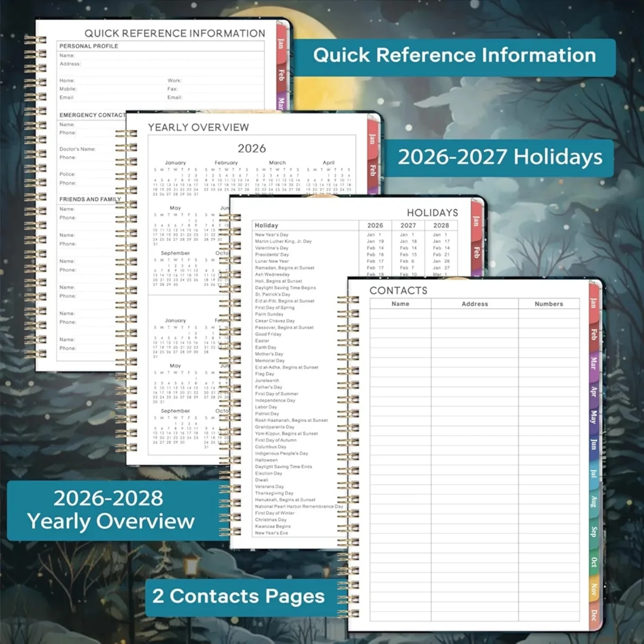Image resolution: width=644 pixels, height=644 pixels.
Task: Click the 2 Contacts Pages banner
Action: point(238,597)
